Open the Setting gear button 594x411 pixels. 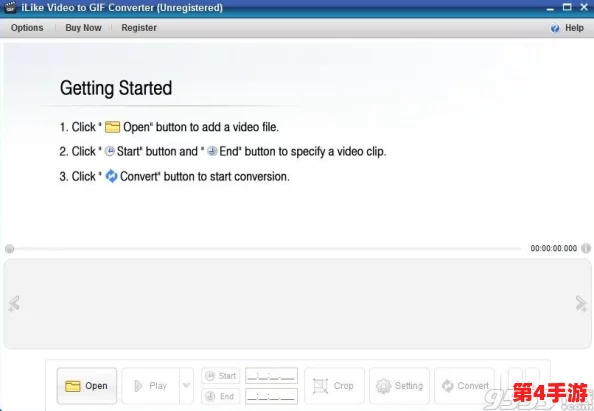pyautogui.click(x=399, y=386)
